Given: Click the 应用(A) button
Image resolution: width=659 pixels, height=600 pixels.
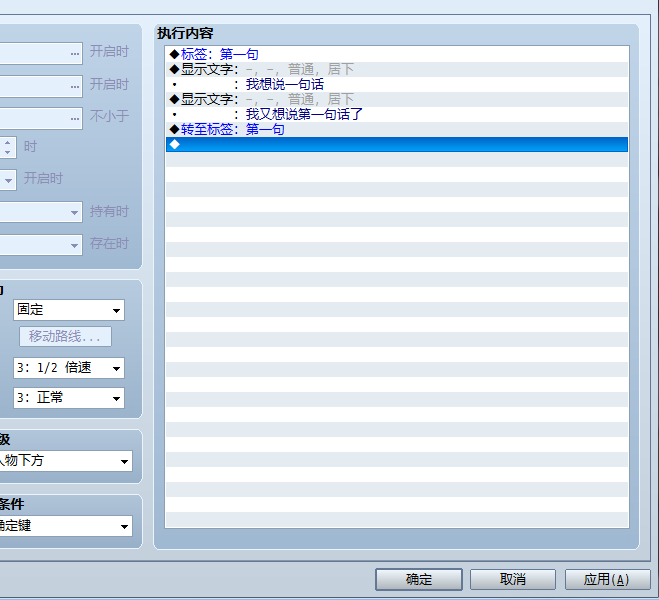Looking at the screenshot, I should (607, 579).
